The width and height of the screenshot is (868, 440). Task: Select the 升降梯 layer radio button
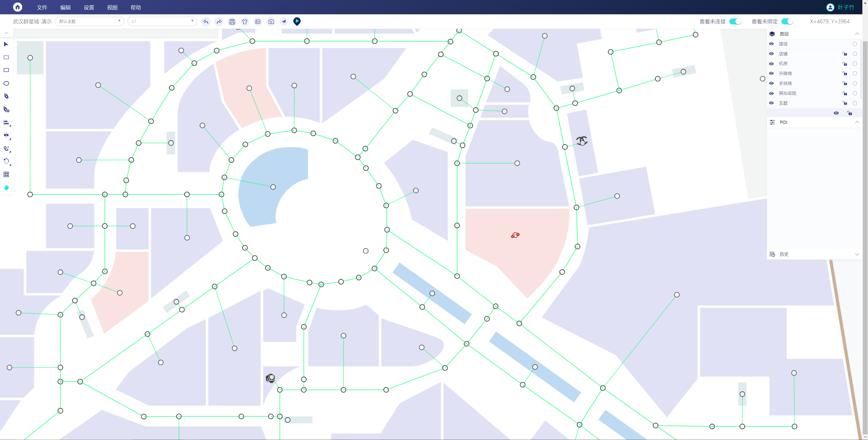(x=855, y=73)
